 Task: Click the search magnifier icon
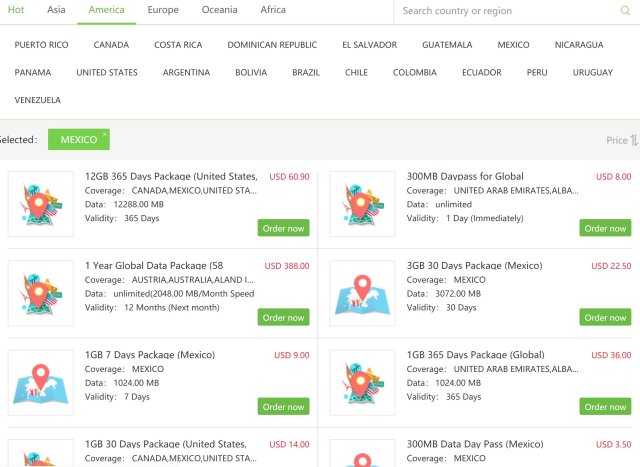(625, 11)
